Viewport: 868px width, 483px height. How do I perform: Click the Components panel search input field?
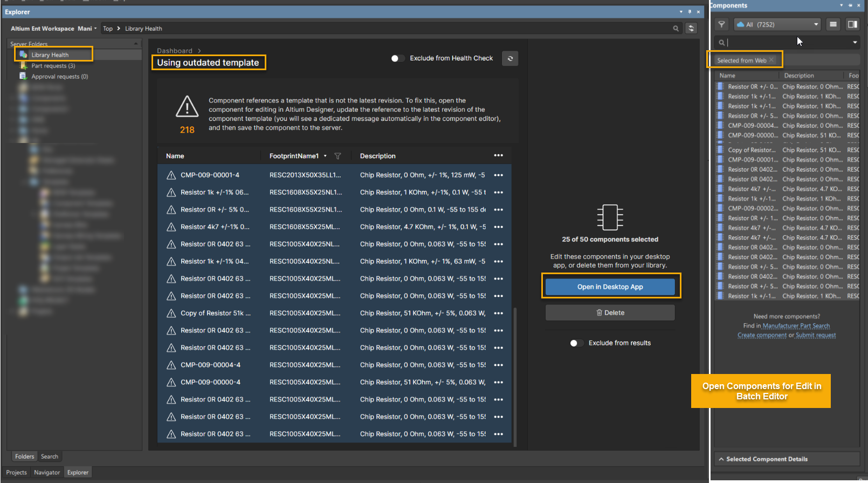(x=787, y=42)
